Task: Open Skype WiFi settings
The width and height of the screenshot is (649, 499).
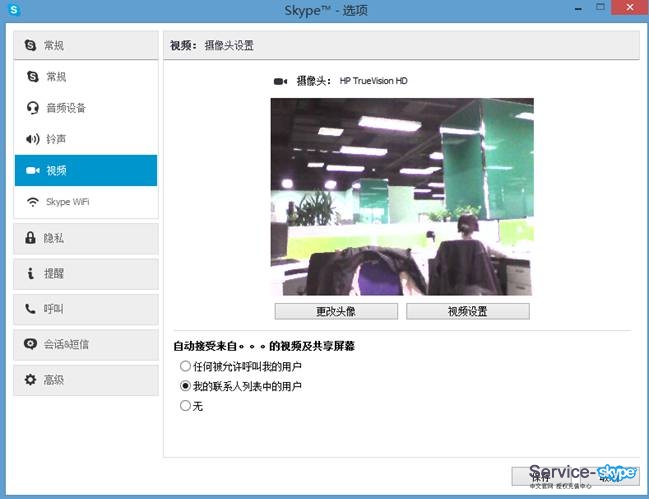Action: pyautogui.click(x=86, y=202)
